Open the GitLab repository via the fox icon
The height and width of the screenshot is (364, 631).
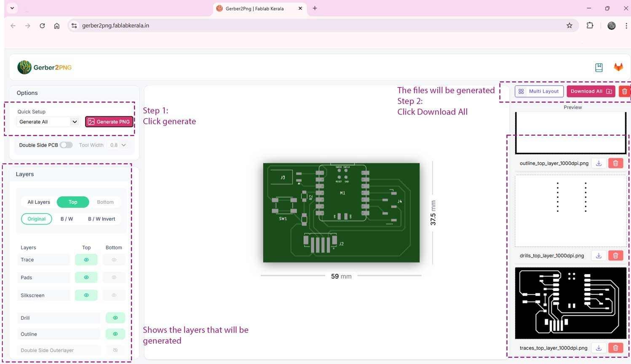[x=618, y=67]
